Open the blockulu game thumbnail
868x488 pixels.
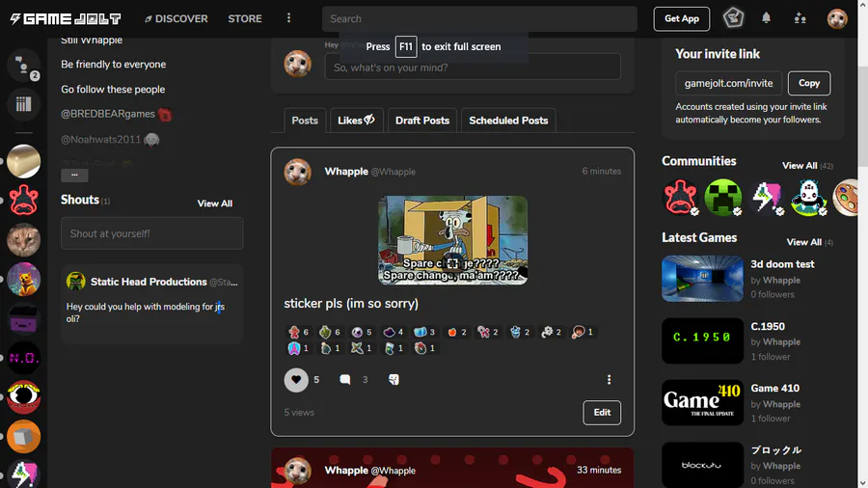[x=702, y=465]
